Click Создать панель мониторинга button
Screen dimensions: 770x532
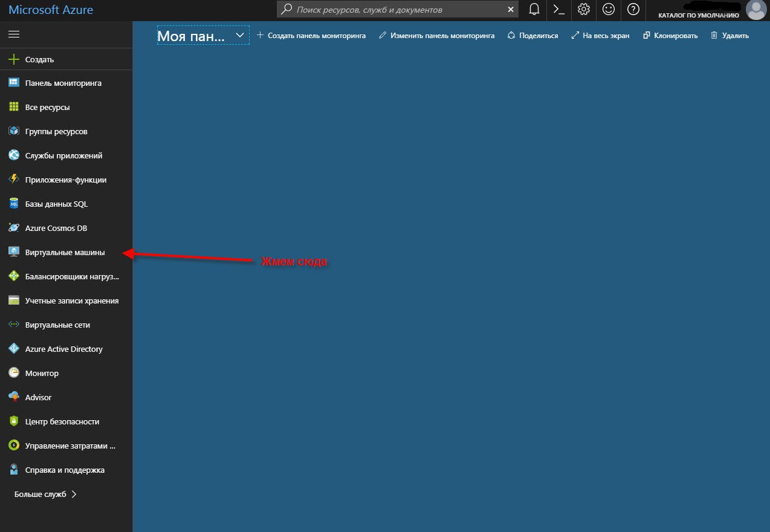point(311,36)
